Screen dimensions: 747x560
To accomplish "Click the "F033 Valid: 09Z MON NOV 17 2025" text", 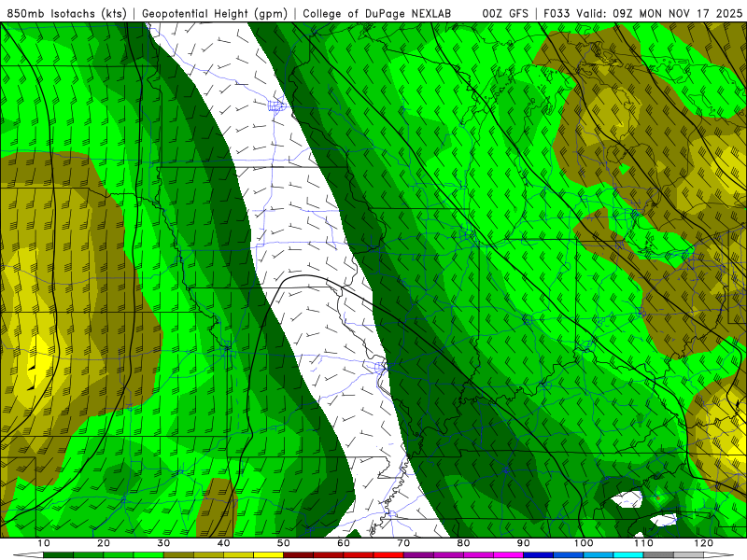I will tap(642, 13).
